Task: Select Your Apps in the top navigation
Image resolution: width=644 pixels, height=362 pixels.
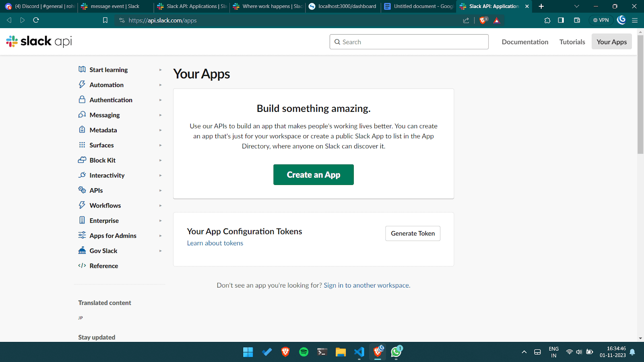Action: 611,42
